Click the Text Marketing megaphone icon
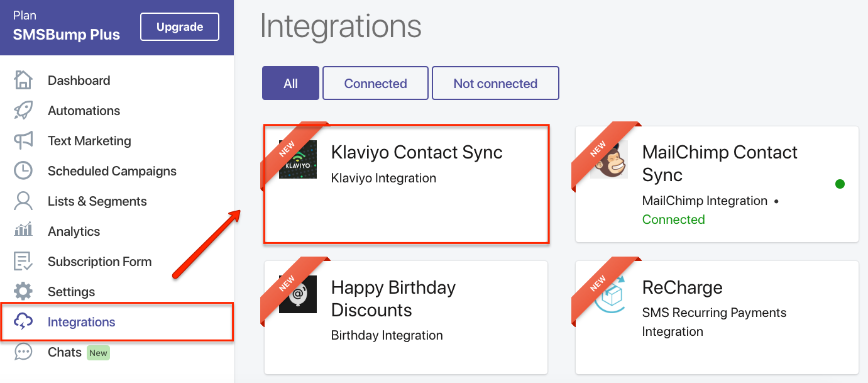Image resolution: width=868 pixels, height=383 pixels. point(23,141)
